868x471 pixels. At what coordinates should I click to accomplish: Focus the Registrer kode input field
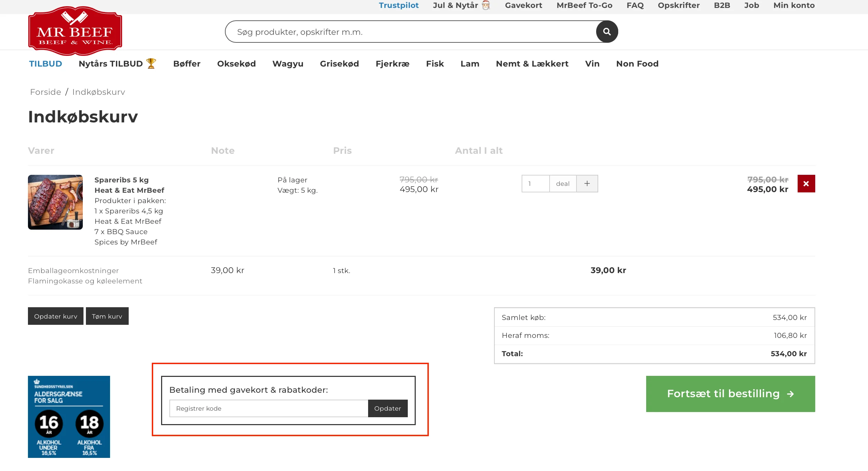(x=268, y=408)
